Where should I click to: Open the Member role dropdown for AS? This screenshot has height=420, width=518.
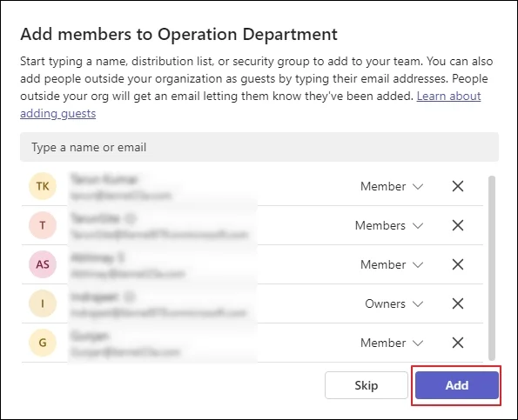(x=392, y=264)
